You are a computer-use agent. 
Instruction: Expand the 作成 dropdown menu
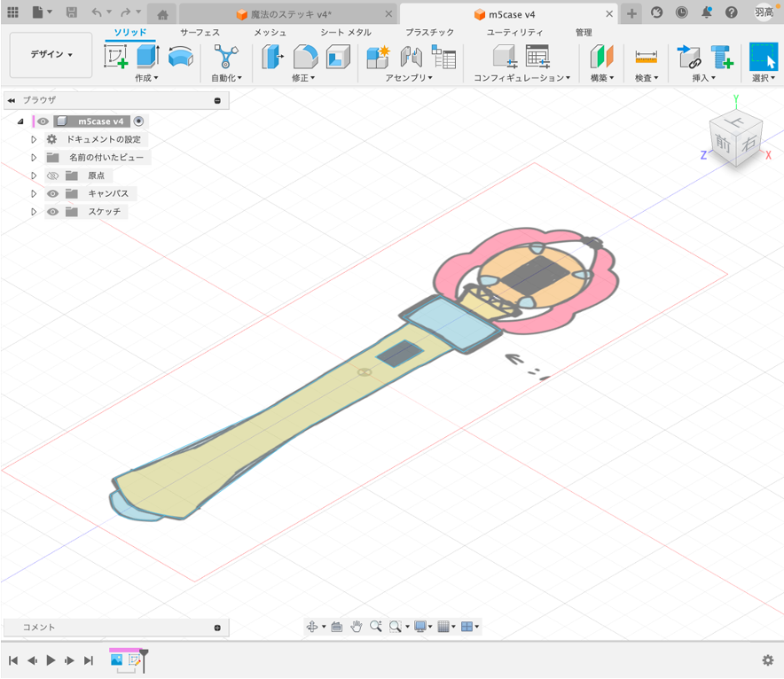[146, 78]
